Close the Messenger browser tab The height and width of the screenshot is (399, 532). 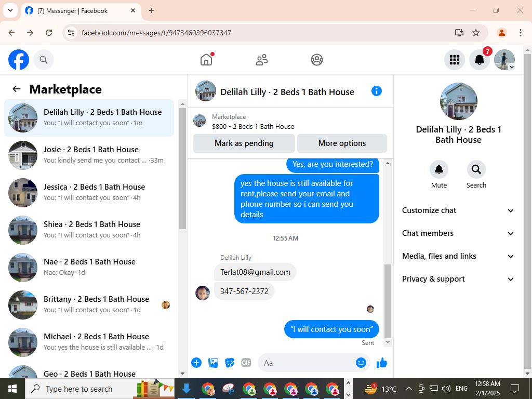click(133, 10)
